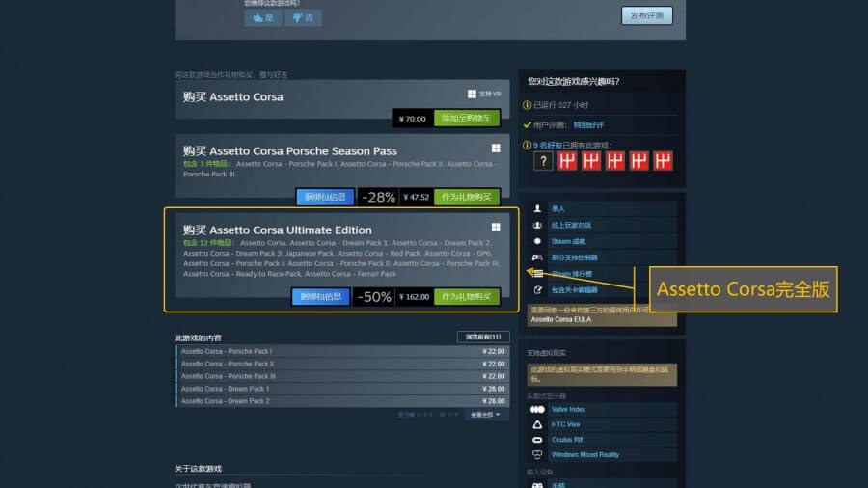Screen dimensions: 868x488
Task: Open the browse all (11) DLC button
Action: point(483,337)
